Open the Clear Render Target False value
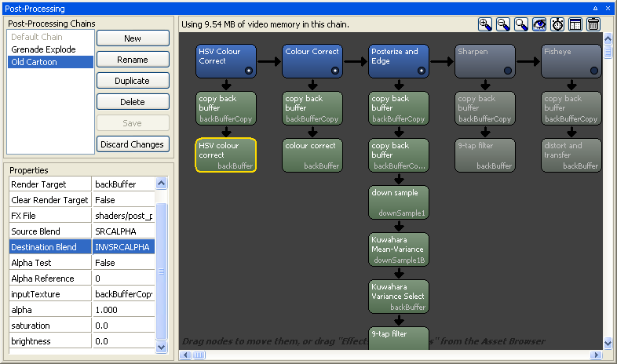The image size is (617, 364). 123,200
